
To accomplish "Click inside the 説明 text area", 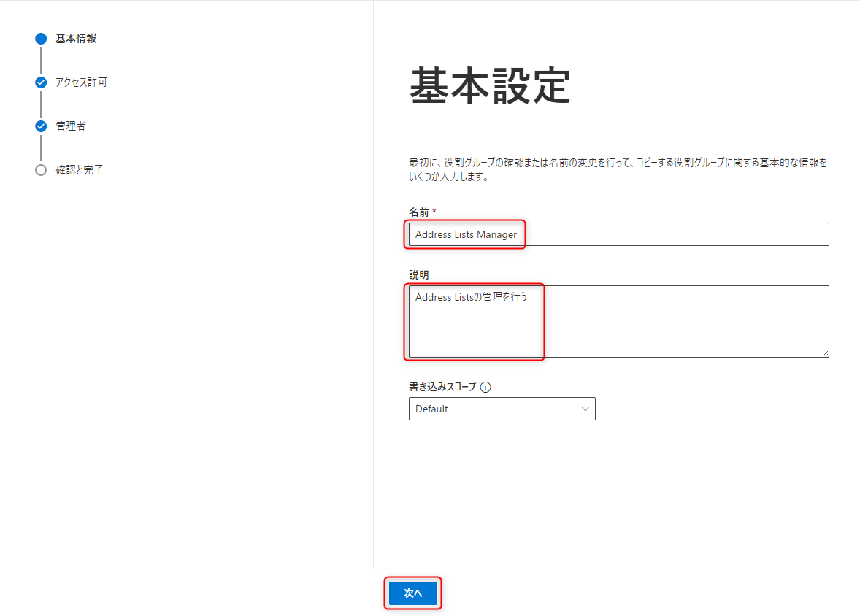I will tap(618, 325).
